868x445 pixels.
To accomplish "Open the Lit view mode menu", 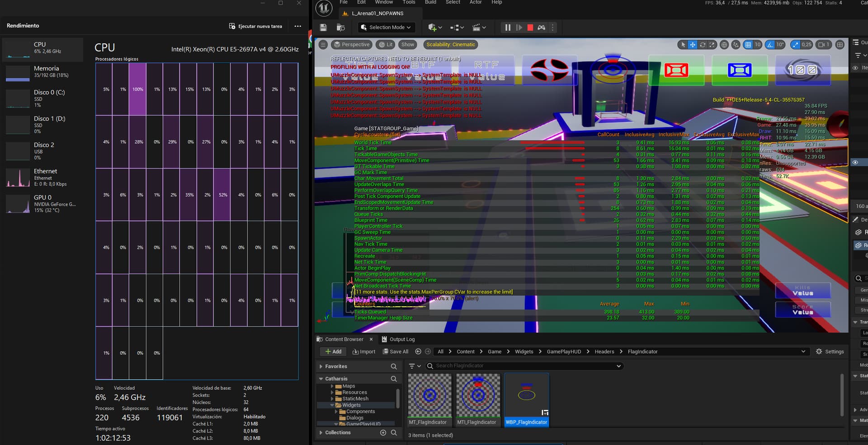I will pyautogui.click(x=386, y=45).
